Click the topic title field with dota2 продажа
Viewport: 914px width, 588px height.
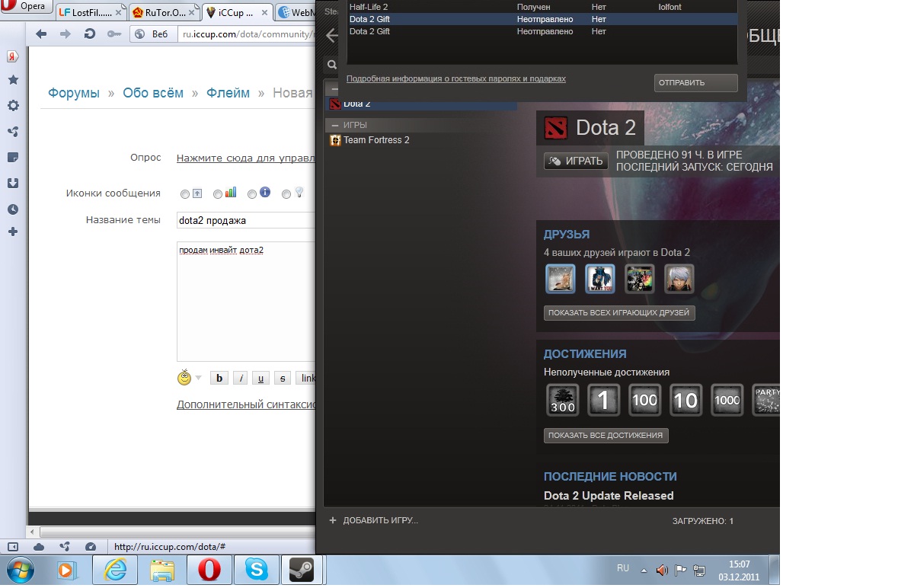tap(246, 221)
